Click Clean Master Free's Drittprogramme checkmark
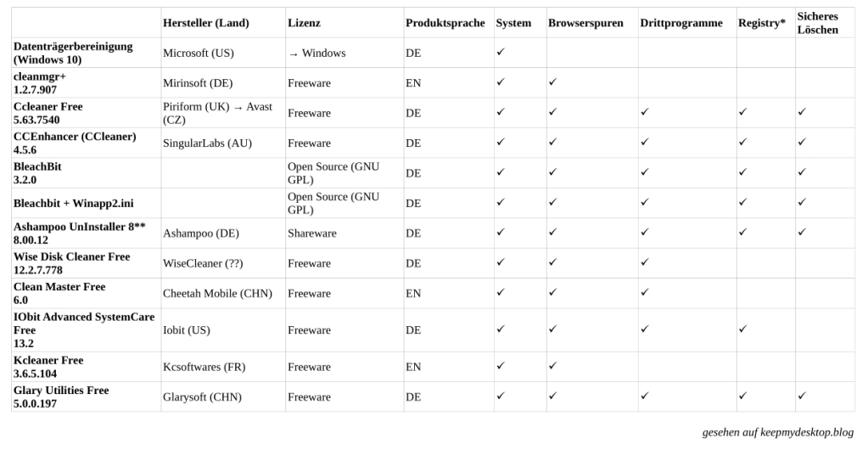 pyautogui.click(x=645, y=293)
